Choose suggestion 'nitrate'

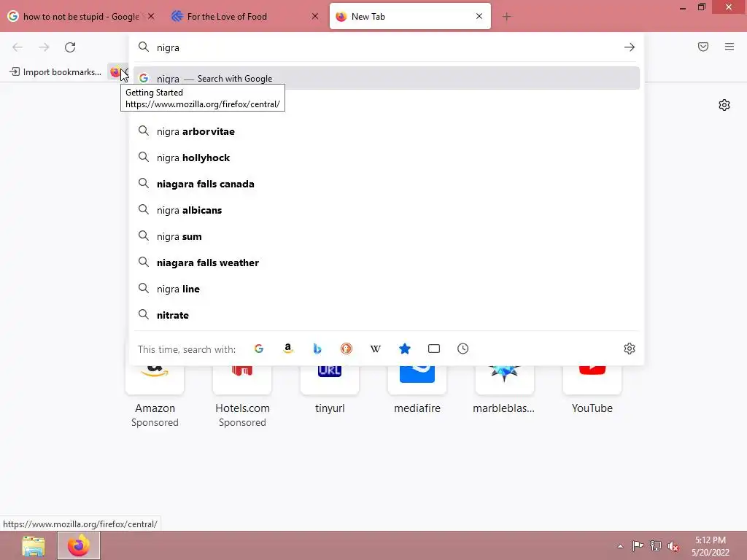pyautogui.click(x=387, y=315)
